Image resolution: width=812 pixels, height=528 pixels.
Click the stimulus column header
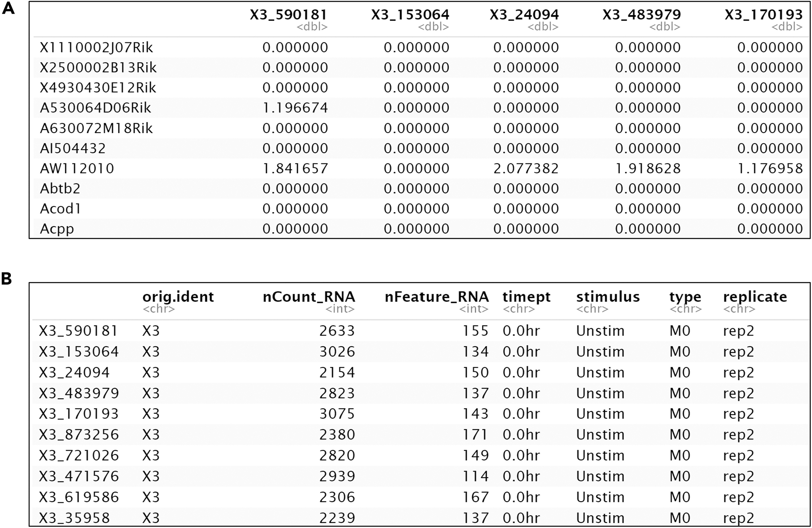(608, 297)
